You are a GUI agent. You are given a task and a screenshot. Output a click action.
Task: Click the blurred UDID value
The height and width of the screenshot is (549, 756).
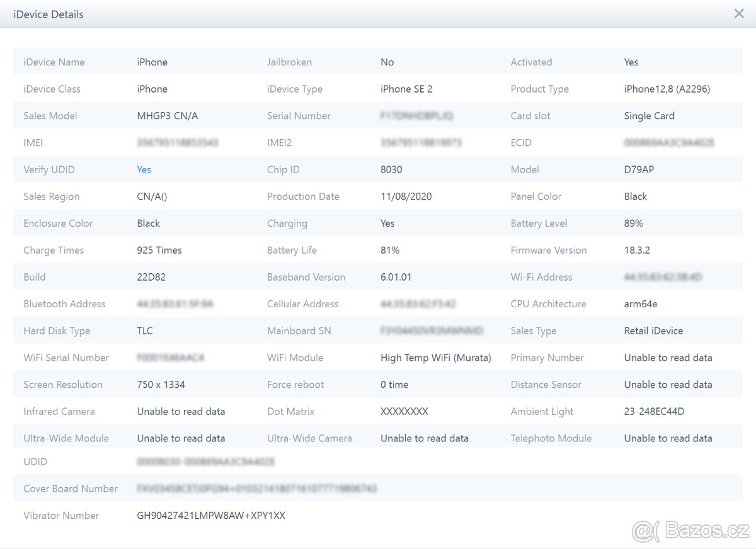tap(205, 461)
